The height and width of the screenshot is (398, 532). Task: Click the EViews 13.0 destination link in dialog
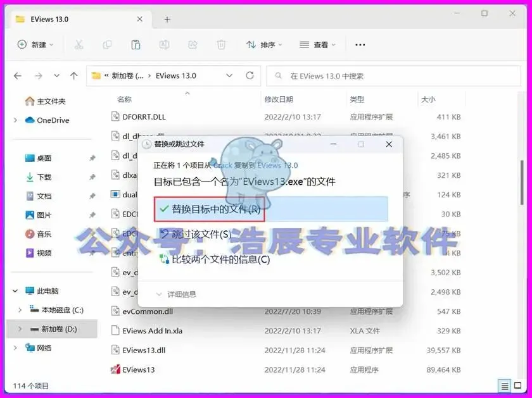click(x=277, y=165)
